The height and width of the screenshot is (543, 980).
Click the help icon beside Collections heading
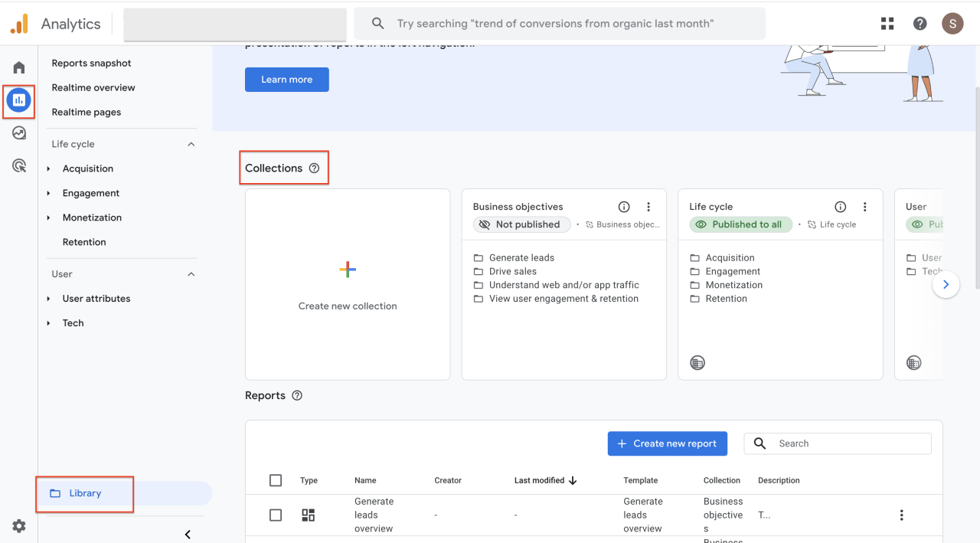pyautogui.click(x=314, y=168)
